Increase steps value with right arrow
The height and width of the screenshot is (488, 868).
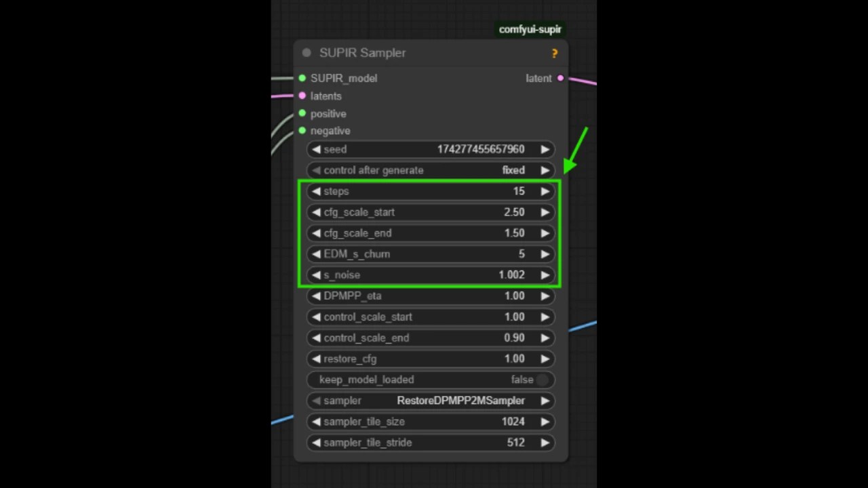(x=545, y=191)
